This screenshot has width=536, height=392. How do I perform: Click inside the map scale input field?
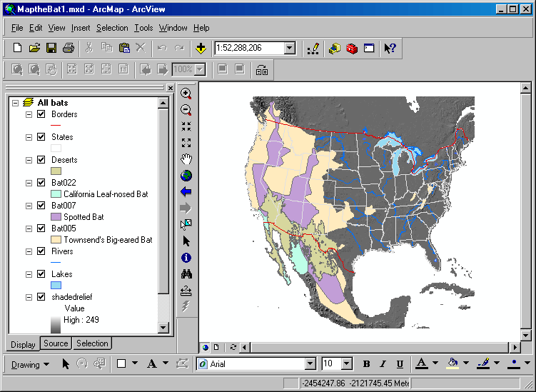click(250, 49)
